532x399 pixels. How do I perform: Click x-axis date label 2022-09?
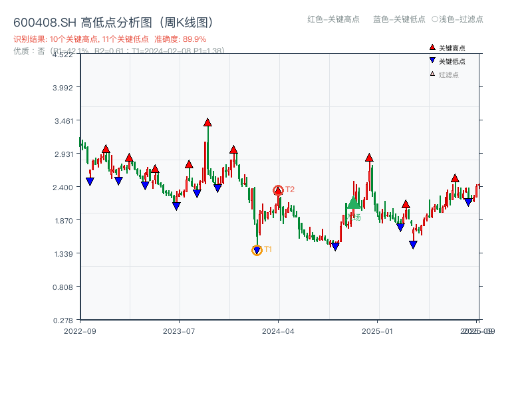pyautogui.click(x=80, y=331)
